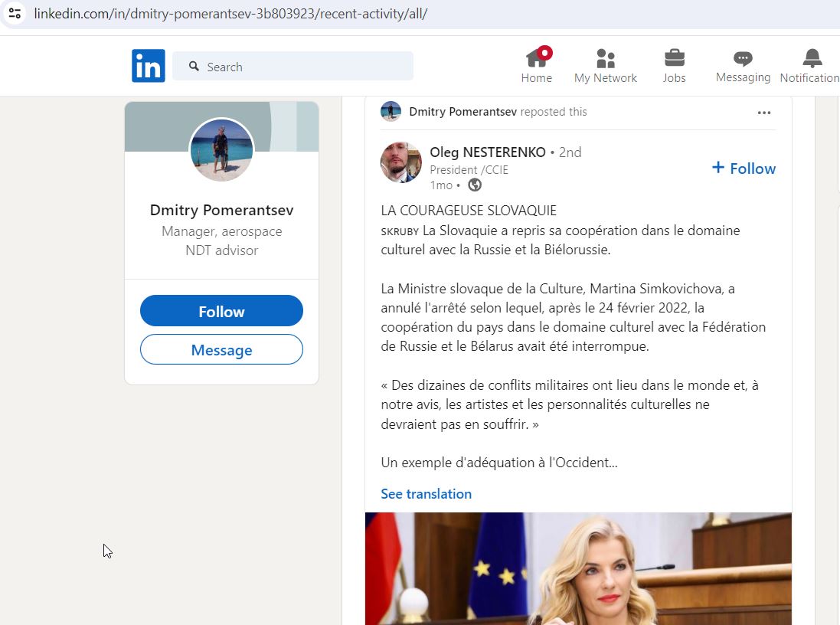840x625 pixels.
Task: Click 'Manager, aerospace NDT advisor' headline
Action: [x=222, y=241]
